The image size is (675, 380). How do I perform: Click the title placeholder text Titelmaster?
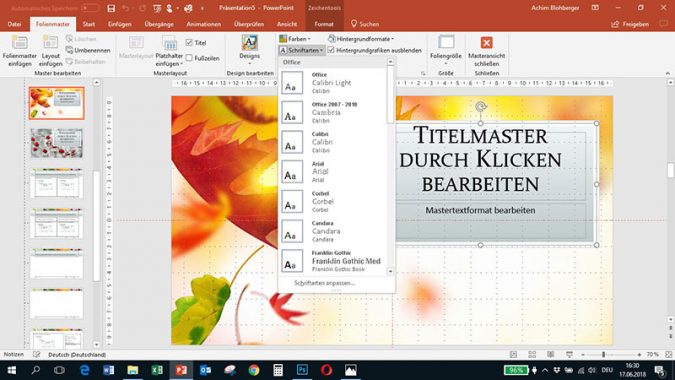[480, 135]
